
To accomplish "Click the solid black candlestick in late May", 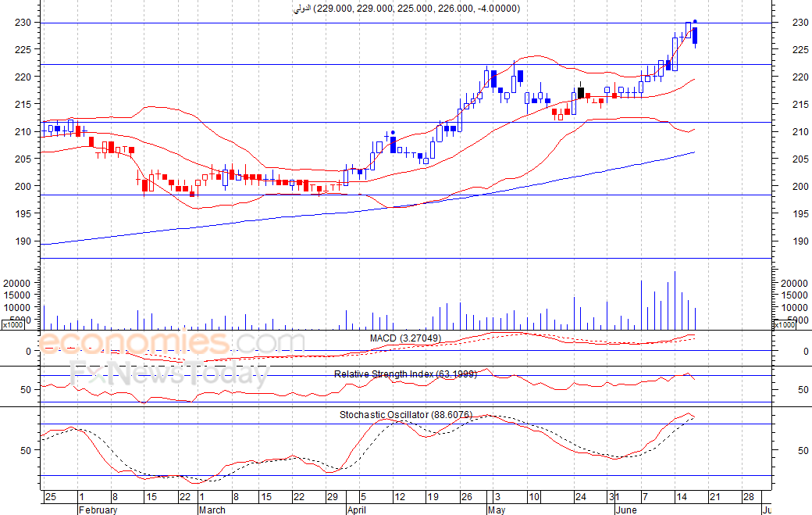I will pos(581,93).
